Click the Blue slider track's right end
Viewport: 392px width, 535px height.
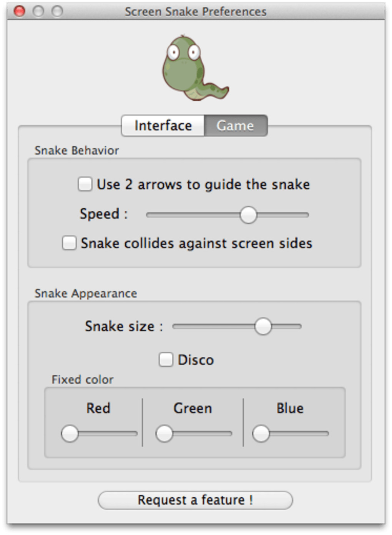(x=326, y=434)
